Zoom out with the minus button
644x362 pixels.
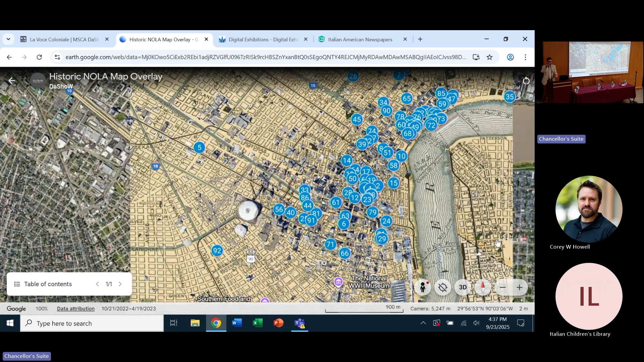click(x=502, y=287)
